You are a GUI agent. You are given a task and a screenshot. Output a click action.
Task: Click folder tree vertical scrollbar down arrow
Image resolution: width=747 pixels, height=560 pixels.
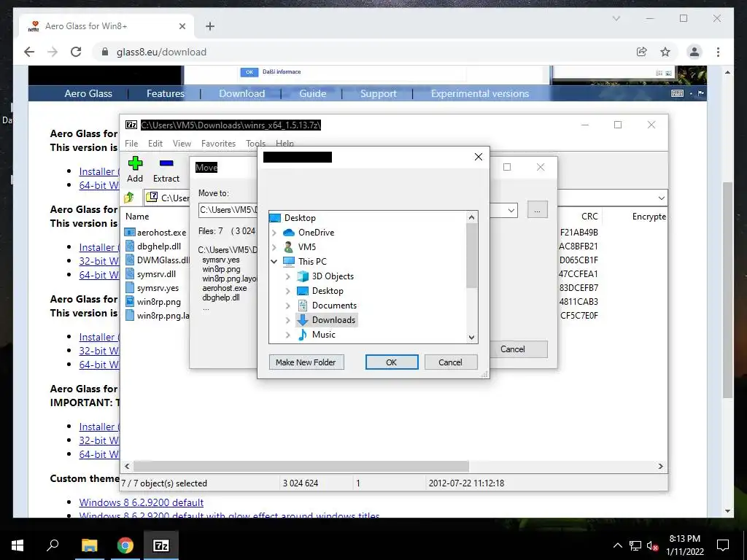472,338
